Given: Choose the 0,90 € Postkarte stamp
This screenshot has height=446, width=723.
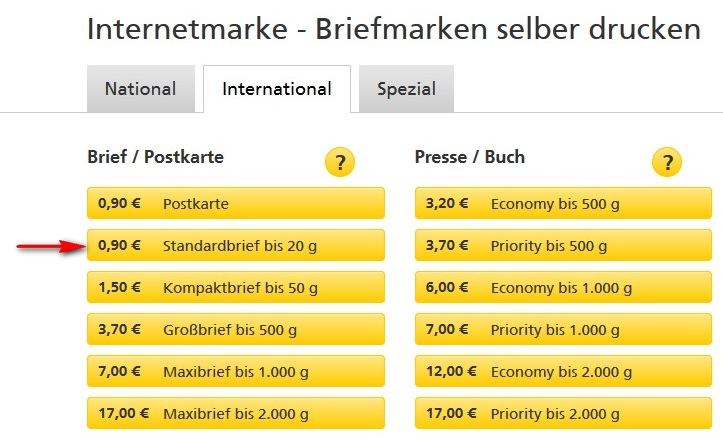Looking at the screenshot, I should click(x=236, y=203).
